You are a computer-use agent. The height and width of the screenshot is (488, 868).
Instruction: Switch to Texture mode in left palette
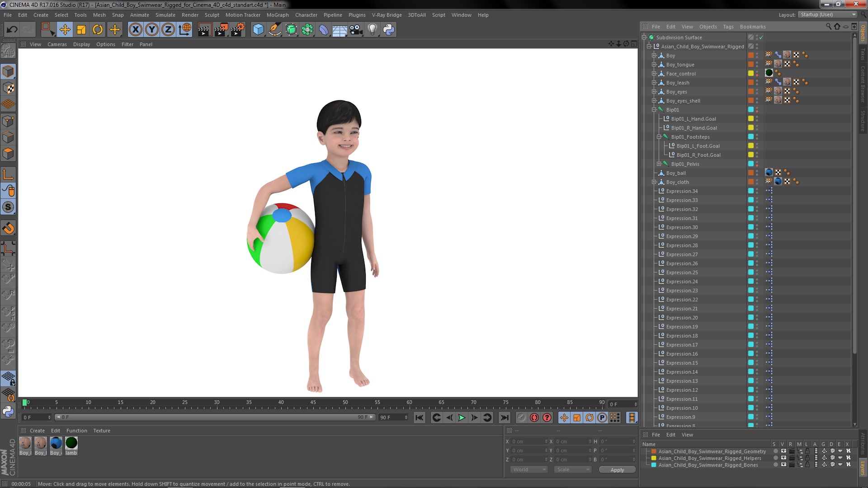[8, 88]
